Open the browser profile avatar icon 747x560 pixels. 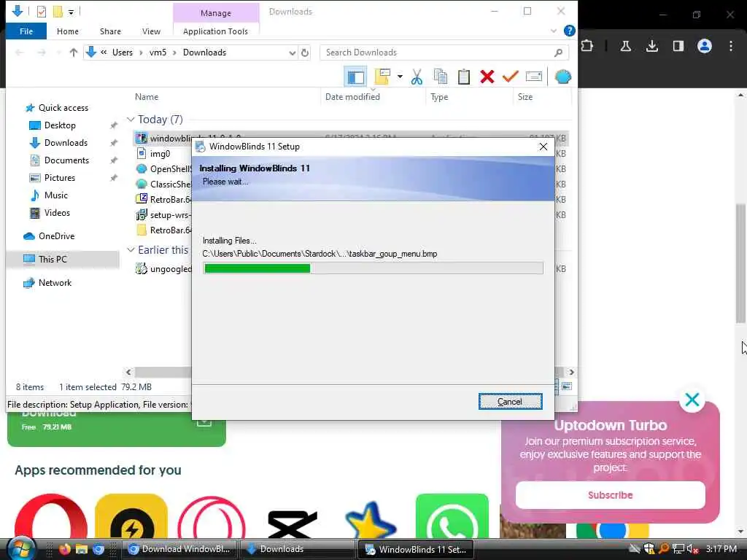pos(704,46)
